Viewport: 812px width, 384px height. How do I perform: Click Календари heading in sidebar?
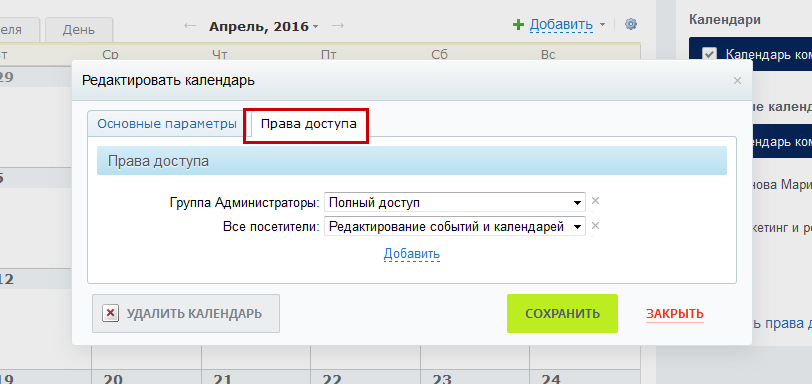click(724, 20)
